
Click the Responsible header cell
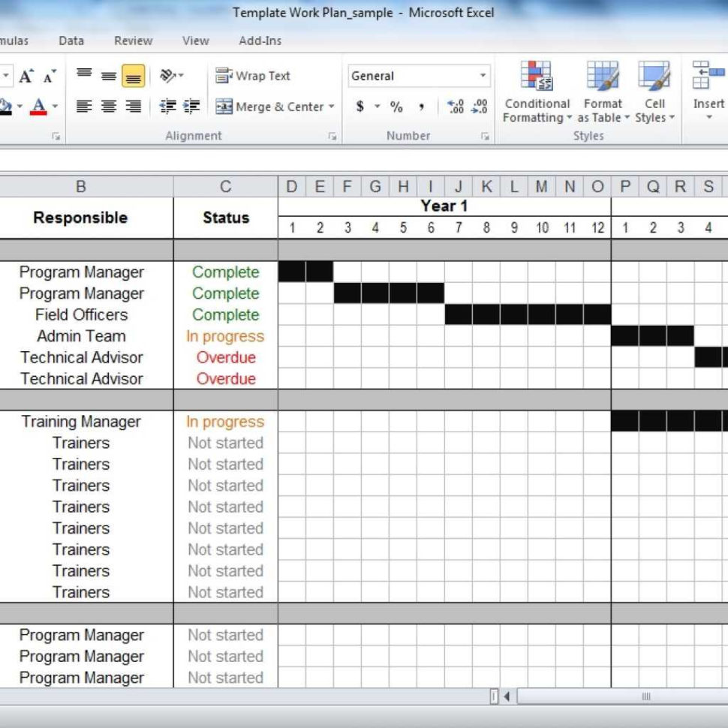coord(81,218)
